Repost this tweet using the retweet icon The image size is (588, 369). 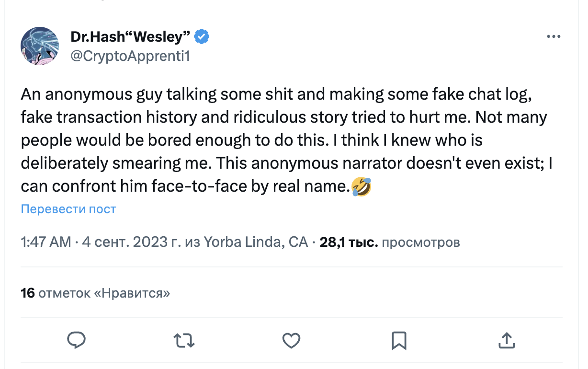coord(184,340)
